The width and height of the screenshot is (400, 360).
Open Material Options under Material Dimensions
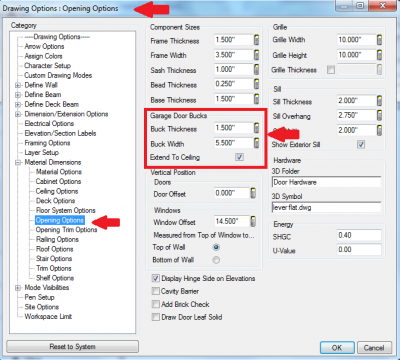tap(59, 172)
